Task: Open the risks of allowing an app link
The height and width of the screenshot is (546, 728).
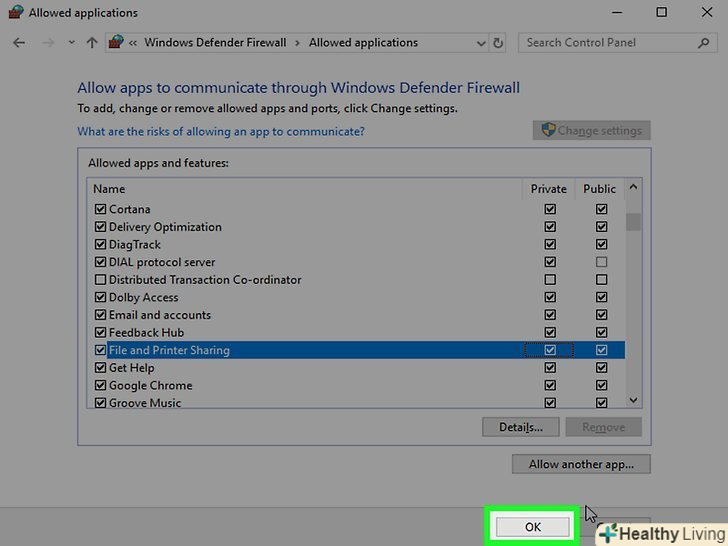Action: tap(221, 132)
